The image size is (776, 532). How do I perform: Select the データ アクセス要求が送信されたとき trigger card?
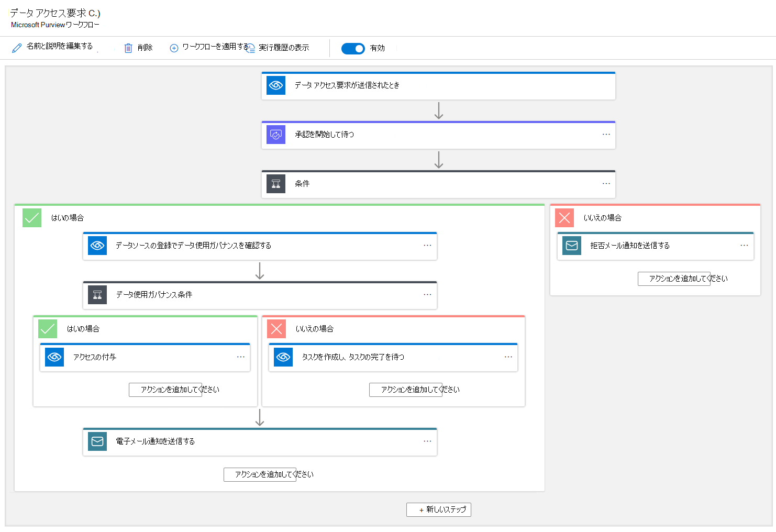[438, 85]
